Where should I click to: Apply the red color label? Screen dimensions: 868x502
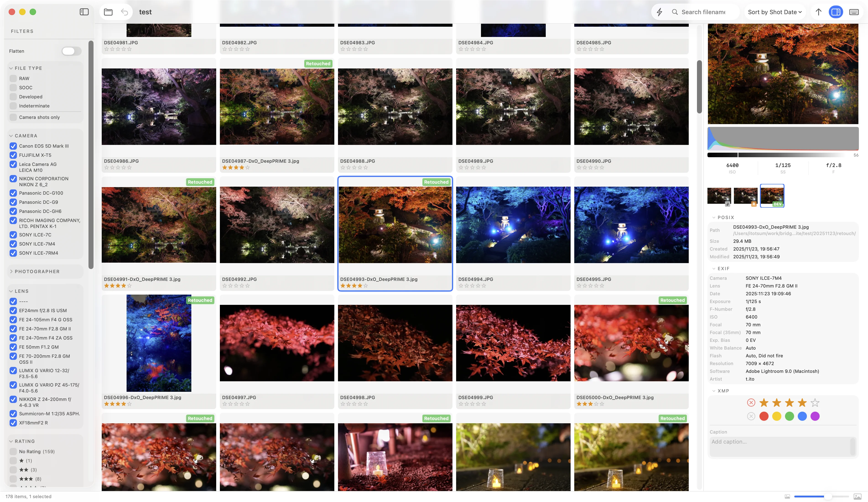764,416
